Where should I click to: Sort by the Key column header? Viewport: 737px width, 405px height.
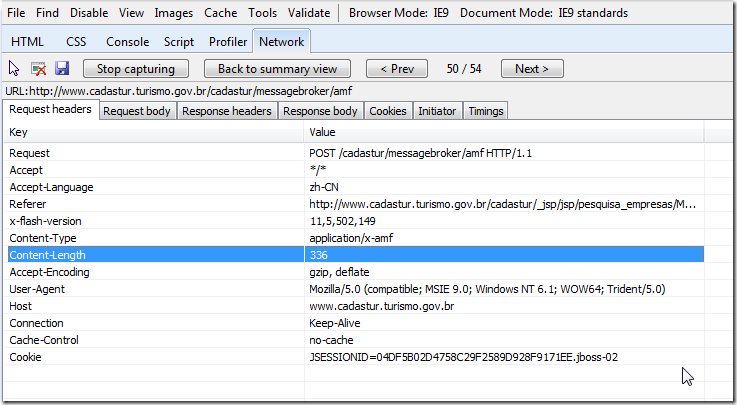[155, 132]
